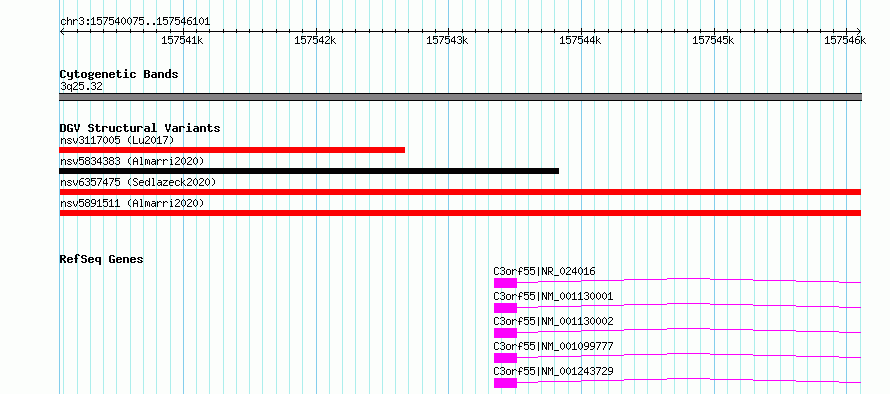This screenshot has width=890, height=394.
Task: Click the chr3:157540075..157546101 coordinate label
Action: [135, 22]
